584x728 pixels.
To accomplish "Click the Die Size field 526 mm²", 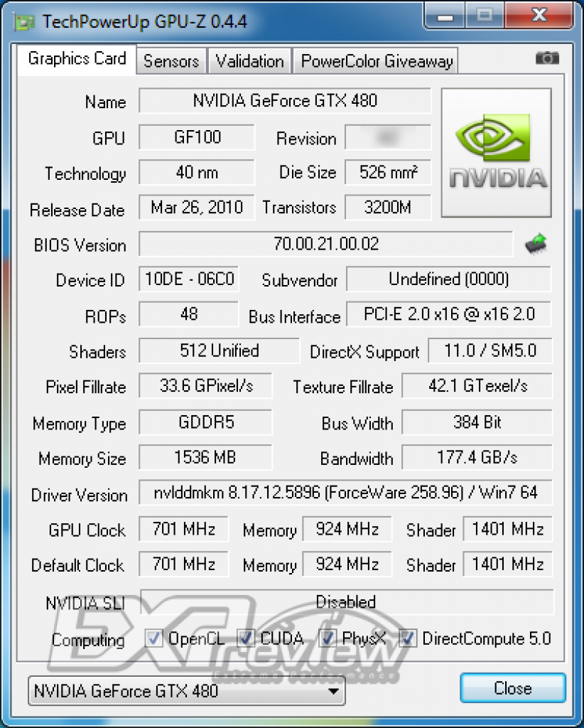I will point(388,173).
